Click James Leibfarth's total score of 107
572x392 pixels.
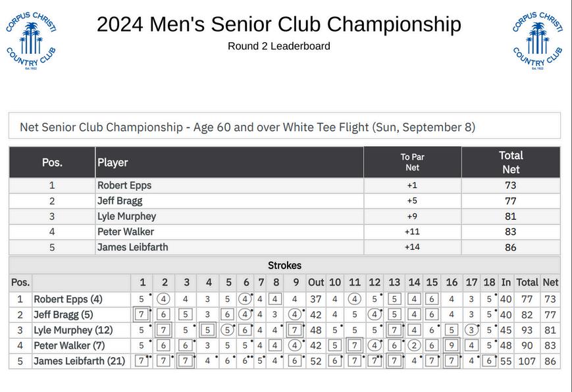point(527,361)
